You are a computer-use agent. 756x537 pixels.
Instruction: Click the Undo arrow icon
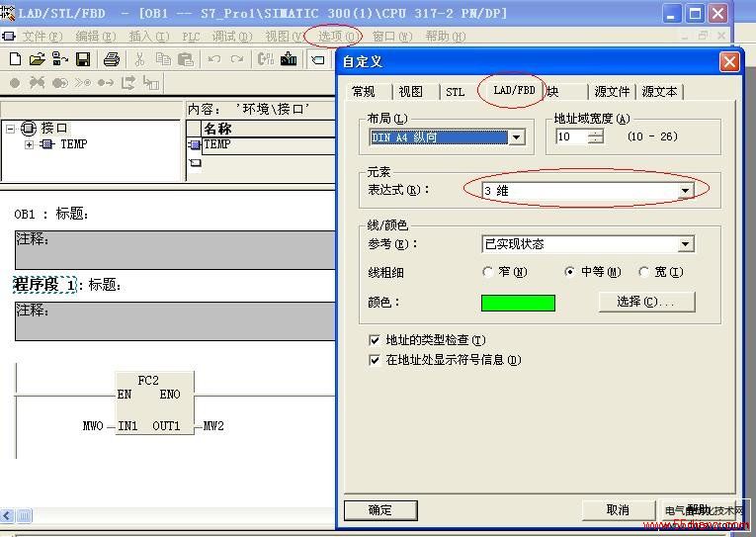coord(214,59)
